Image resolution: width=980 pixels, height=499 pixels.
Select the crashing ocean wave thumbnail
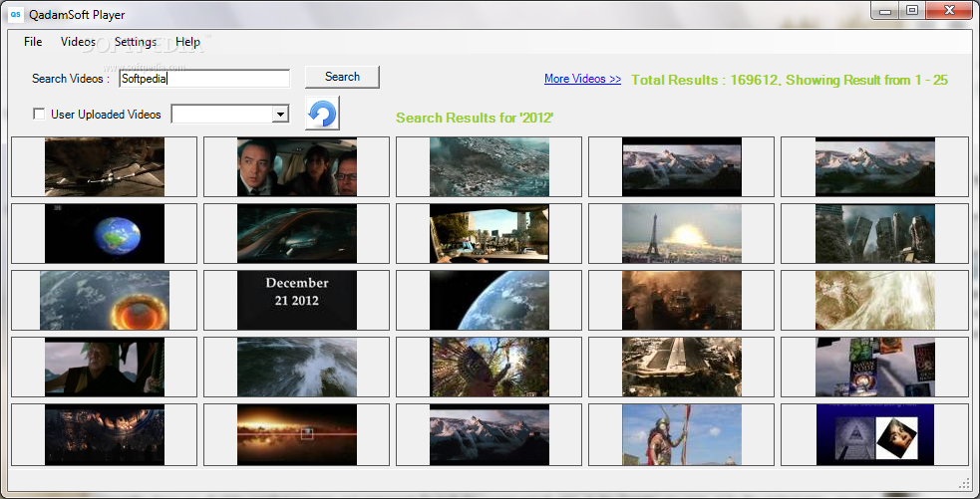click(x=297, y=368)
